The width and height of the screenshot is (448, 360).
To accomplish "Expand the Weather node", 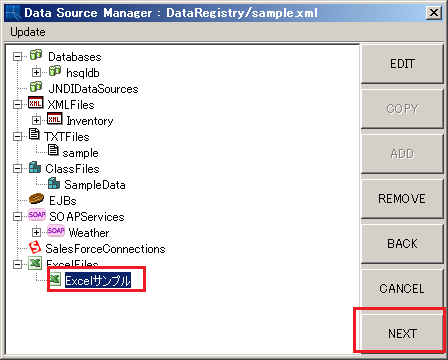I will pyautogui.click(x=36, y=232).
